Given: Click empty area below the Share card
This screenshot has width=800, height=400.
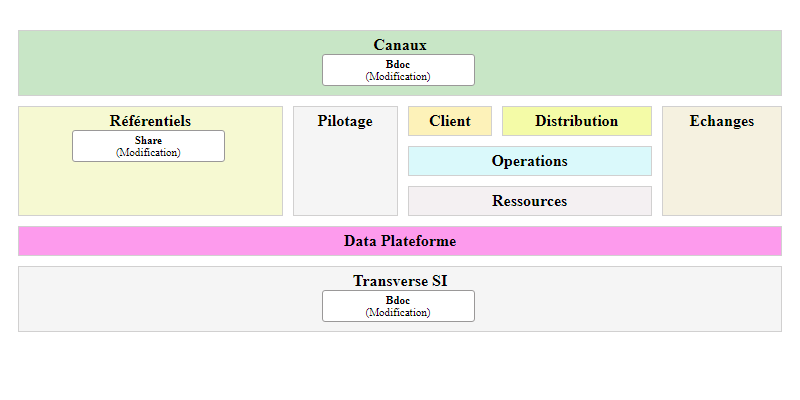Looking at the screenshot, I should click(x=150, y=190).
